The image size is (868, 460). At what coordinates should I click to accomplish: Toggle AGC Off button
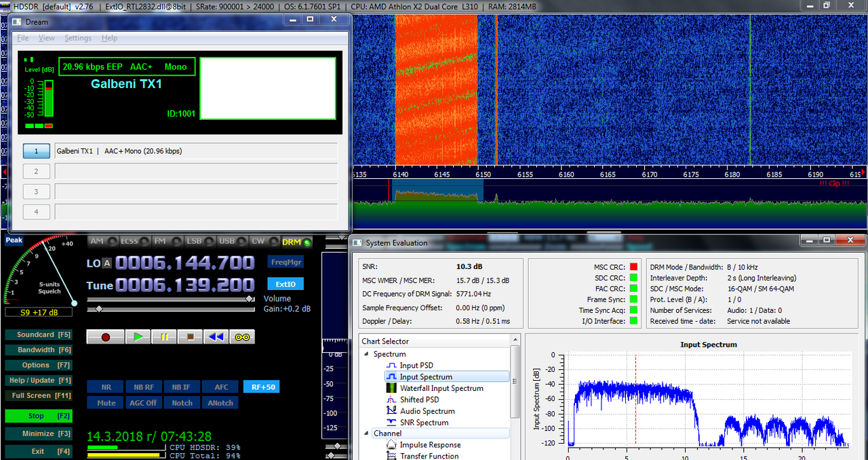[144, 402]
